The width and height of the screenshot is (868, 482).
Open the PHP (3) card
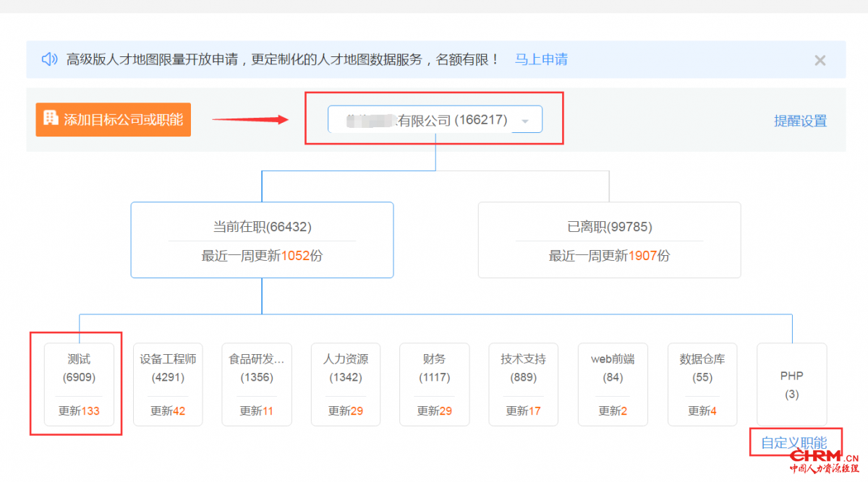coord(791,384)
